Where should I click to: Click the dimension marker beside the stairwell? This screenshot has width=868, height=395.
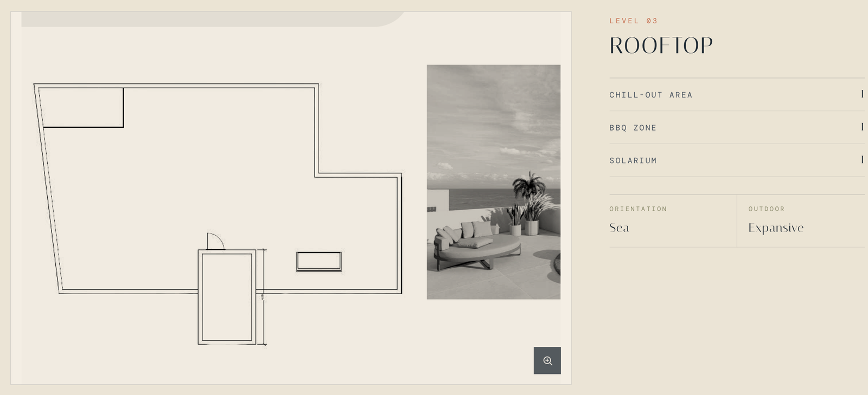click(263, 297)
